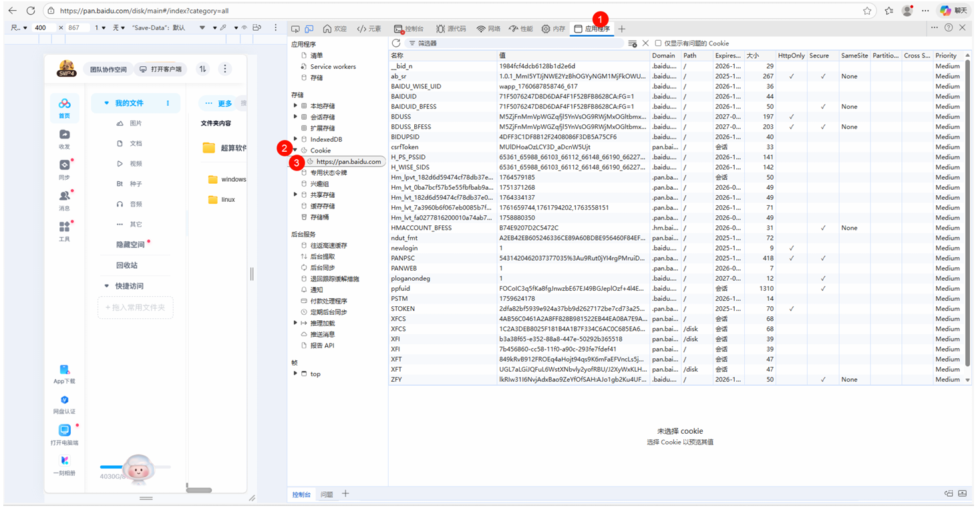The image size is (980, 508).
Task: Enable the 仅显示有问题的 Cookie checkbox
Action: click(x=658, y=43)
